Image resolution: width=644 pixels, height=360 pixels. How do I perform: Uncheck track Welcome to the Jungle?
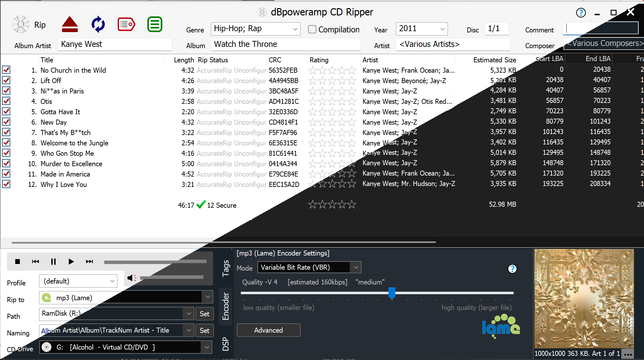(6, 143)
